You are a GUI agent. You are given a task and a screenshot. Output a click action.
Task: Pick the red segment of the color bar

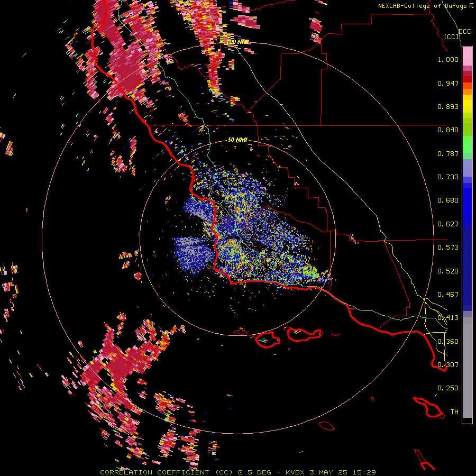coord(467,79)
